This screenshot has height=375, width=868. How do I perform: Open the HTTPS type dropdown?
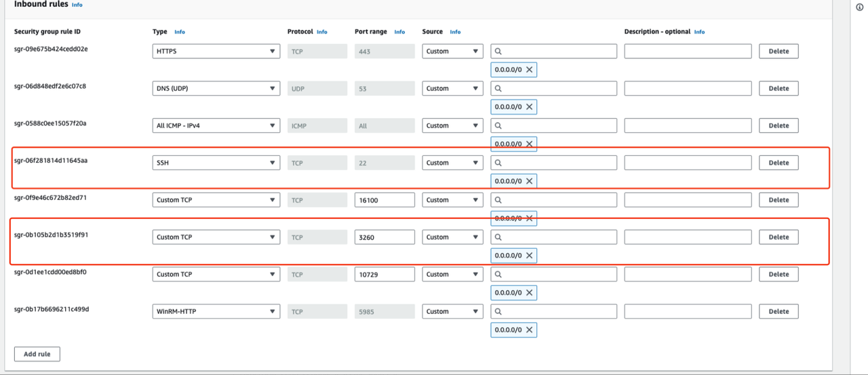pyautogui.click(x=216, y=51)
